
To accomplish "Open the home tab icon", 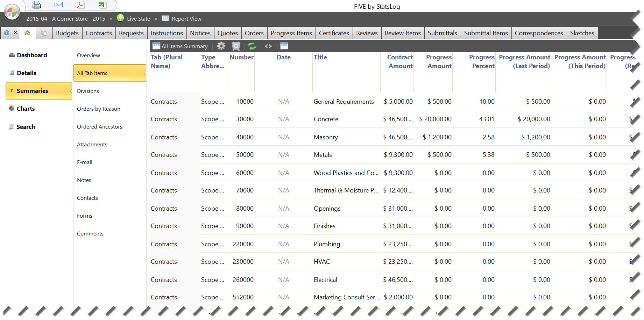I will 27,33.
